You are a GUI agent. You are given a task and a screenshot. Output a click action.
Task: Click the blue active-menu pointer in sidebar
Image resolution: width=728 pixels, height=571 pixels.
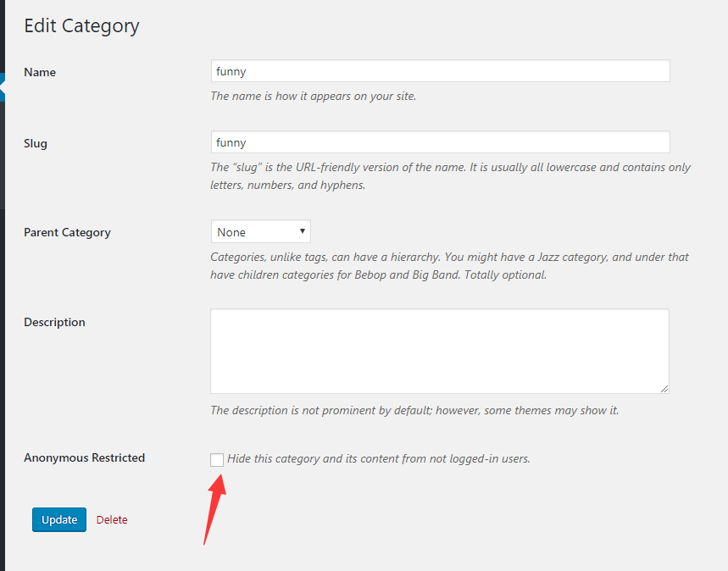(3, 86)
